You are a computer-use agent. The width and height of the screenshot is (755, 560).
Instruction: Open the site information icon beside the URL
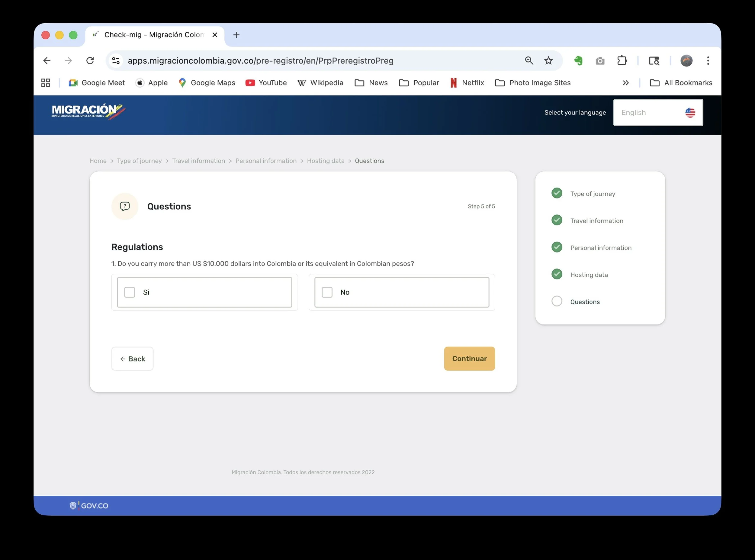point(116,61)
